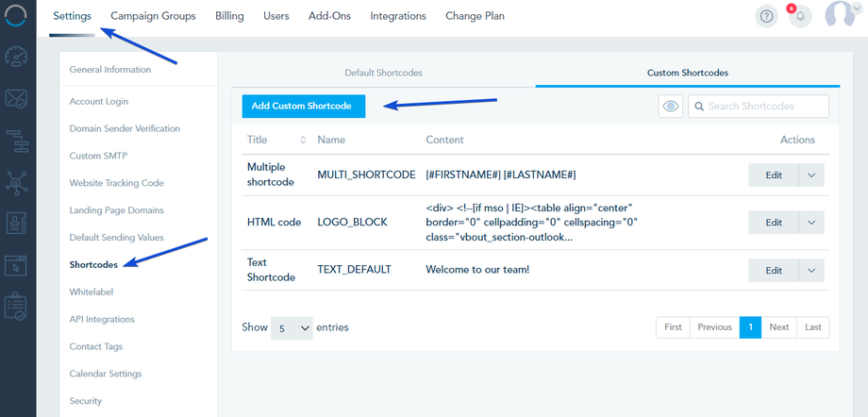Click the landing page cursor icon
This screenshot has height=417, width=868.
18,265
